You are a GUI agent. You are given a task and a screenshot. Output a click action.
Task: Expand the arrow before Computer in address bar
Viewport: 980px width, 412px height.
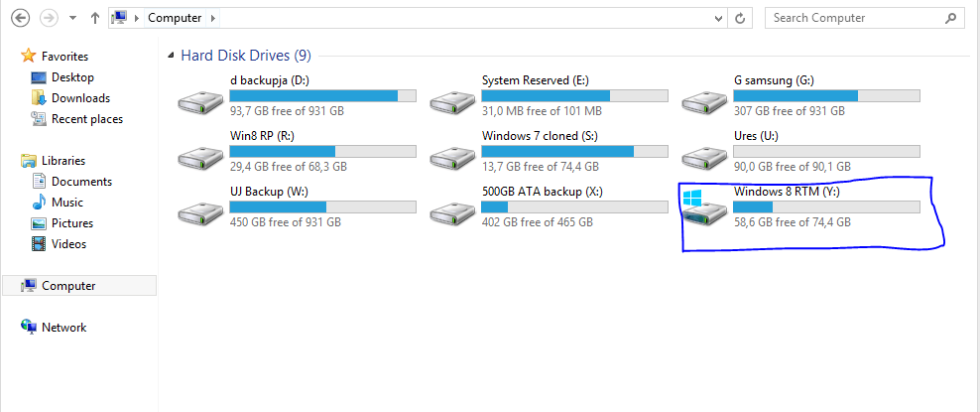pos(136,18)
